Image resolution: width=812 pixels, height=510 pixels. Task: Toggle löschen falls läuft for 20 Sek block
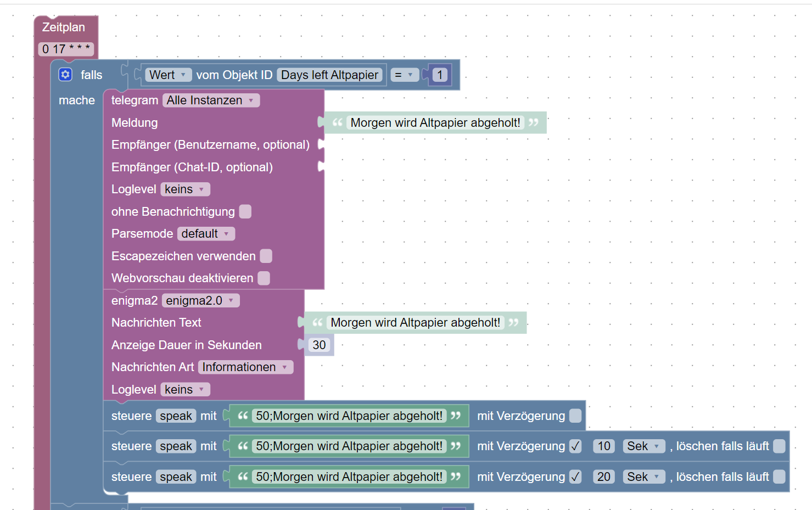click(x=779, y=477)
